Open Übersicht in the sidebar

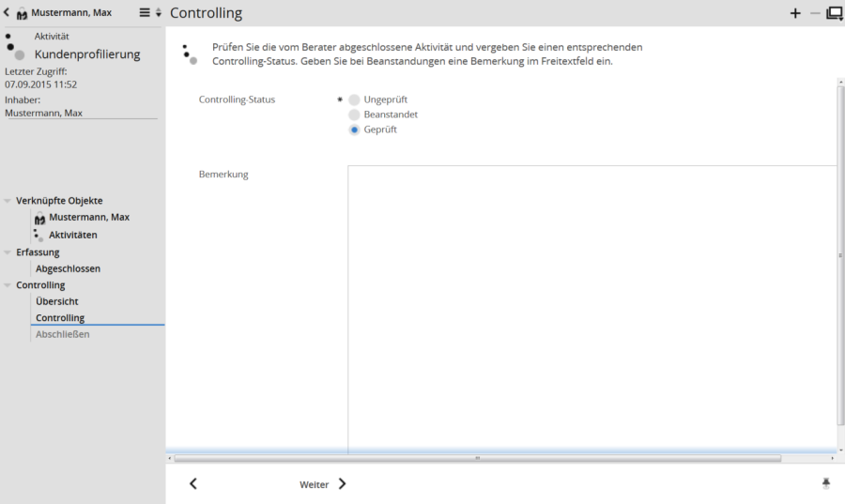(x=56, y=301)
